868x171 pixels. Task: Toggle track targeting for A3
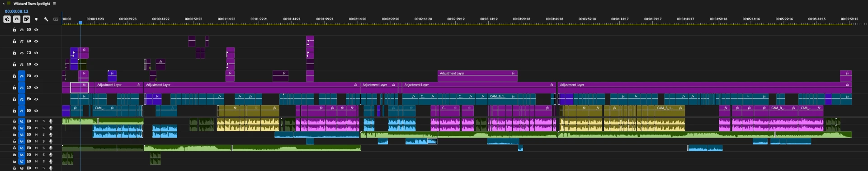point(21,134)
